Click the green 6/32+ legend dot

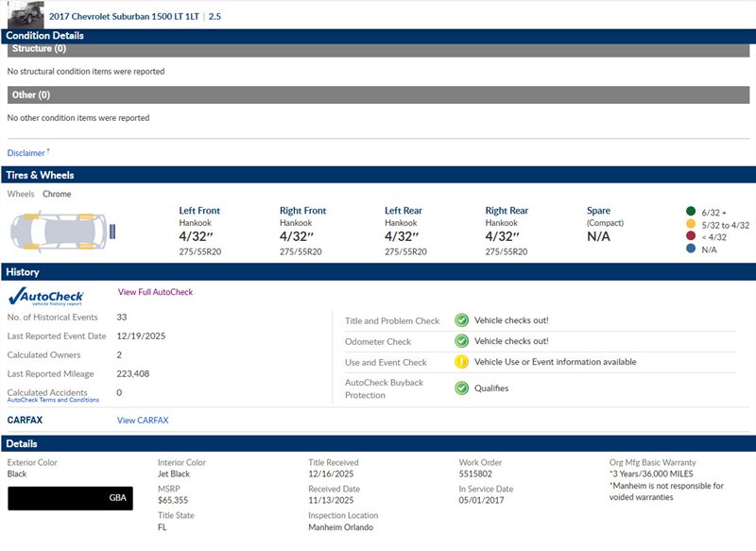click(691, 211)
